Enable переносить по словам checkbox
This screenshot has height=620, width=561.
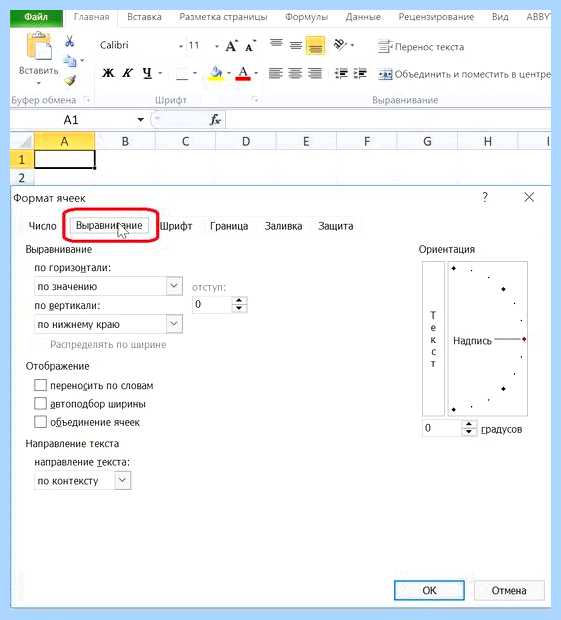pos(40,385)
